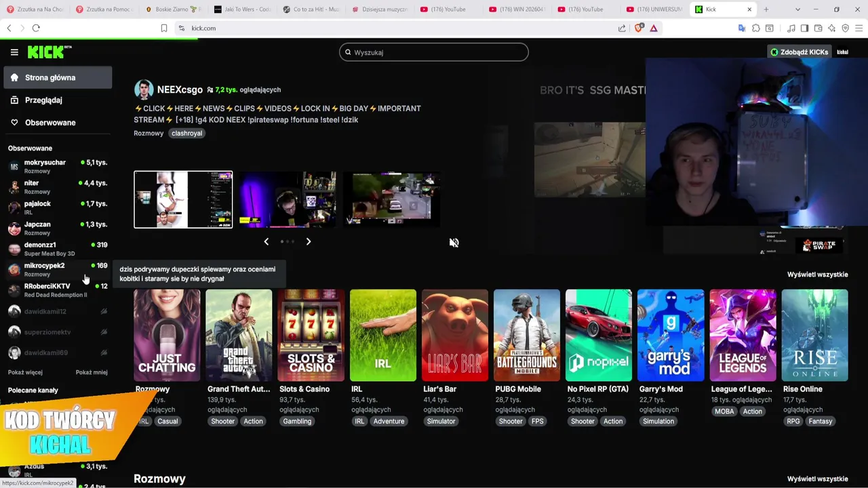868x488 pixels.
Task: Click the clashroyal tag
Action: coord(186,134)
